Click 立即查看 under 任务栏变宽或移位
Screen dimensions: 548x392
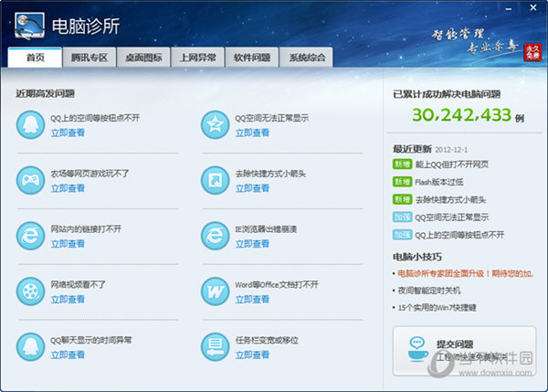252,355
